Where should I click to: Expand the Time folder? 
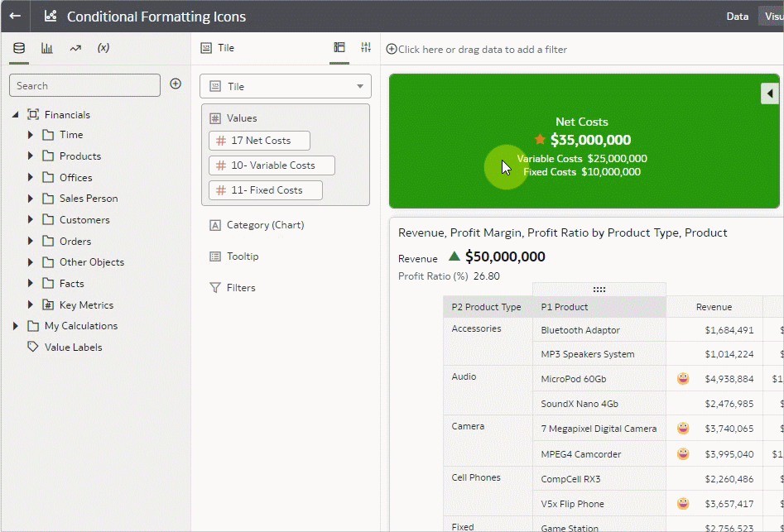click(x=30, y=135)
